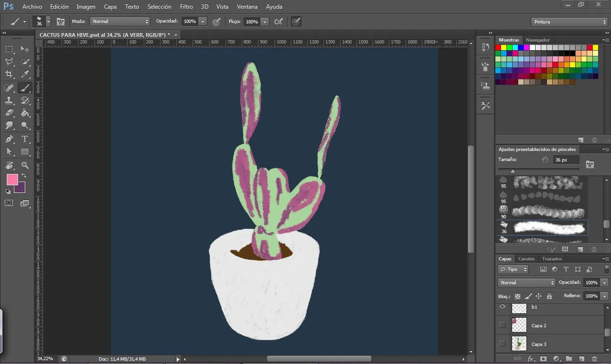611x364 pixels.
Task: Switch to the Trazados tab
Action: tap(552, 259)
